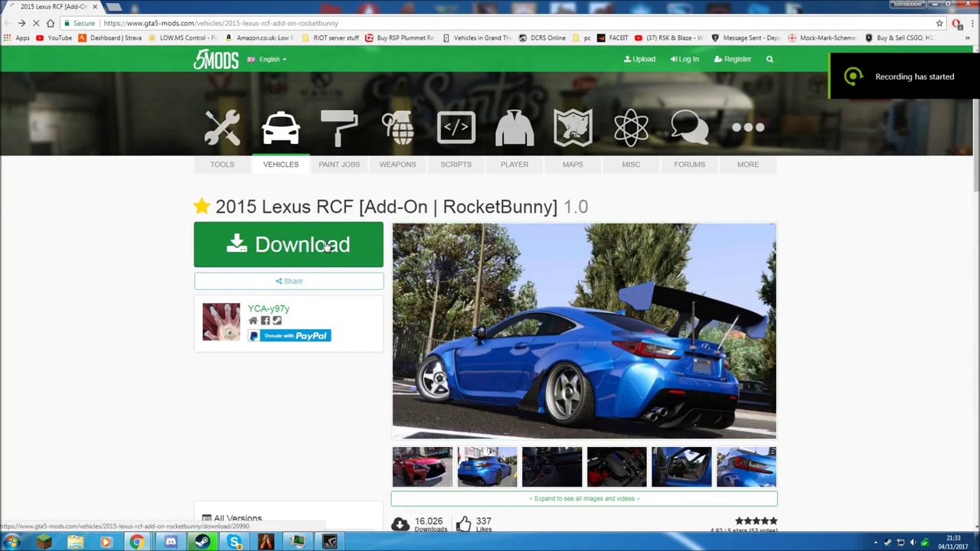Open the Tools wrench icon category
Screen dimensions: 980x551
(222, 127)
